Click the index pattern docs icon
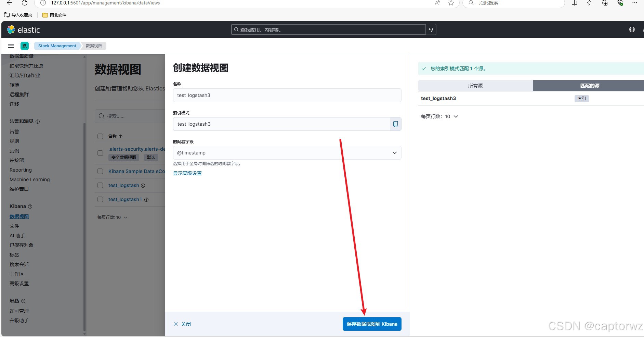644x337 pixels. pyautogui.click(x=395, y=124)
